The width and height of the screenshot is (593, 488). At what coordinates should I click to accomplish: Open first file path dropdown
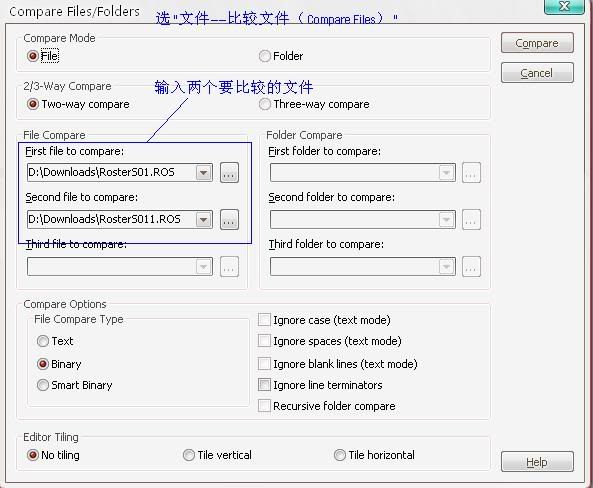(203, 173)
